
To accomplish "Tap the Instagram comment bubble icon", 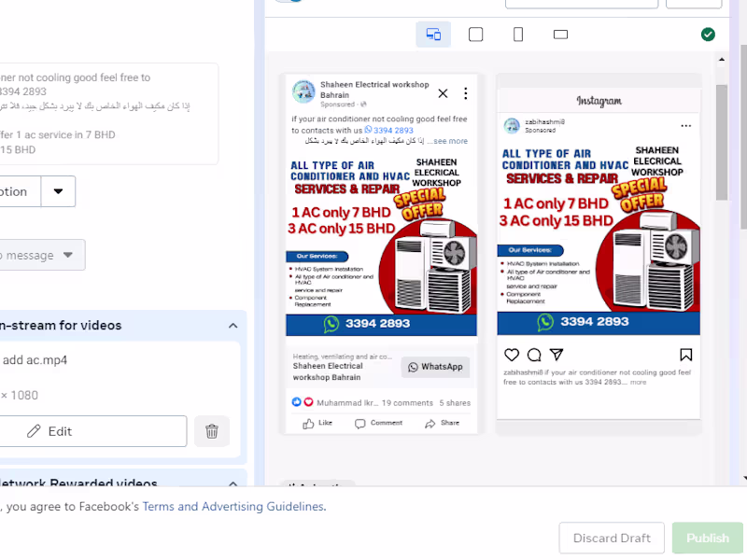I will (534, 355).
